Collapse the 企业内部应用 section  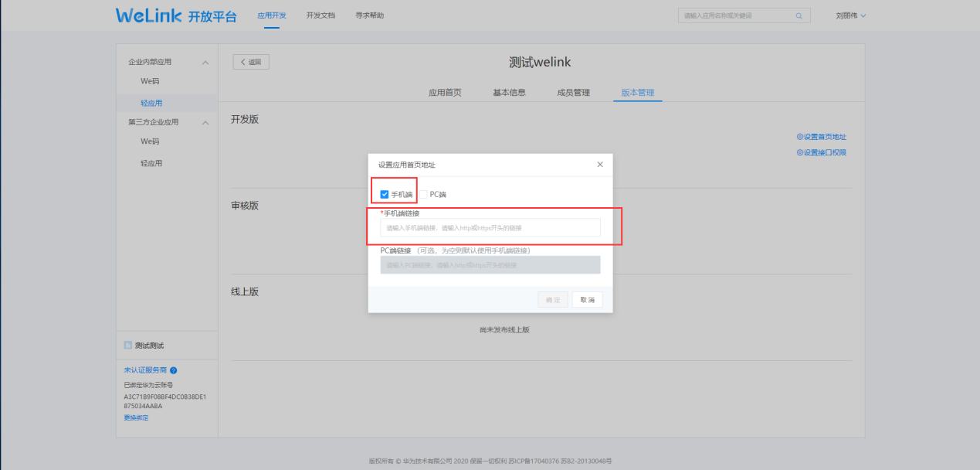coord(205,62)
